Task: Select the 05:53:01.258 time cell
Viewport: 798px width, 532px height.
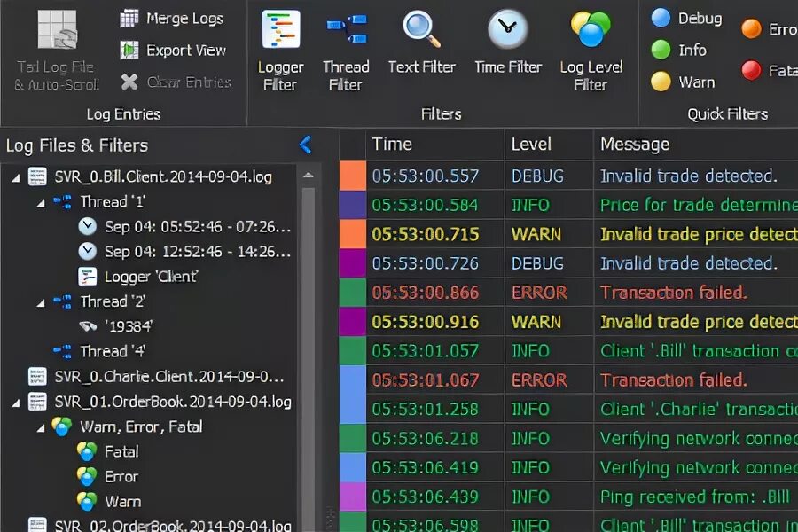Action: click(435, 410)
